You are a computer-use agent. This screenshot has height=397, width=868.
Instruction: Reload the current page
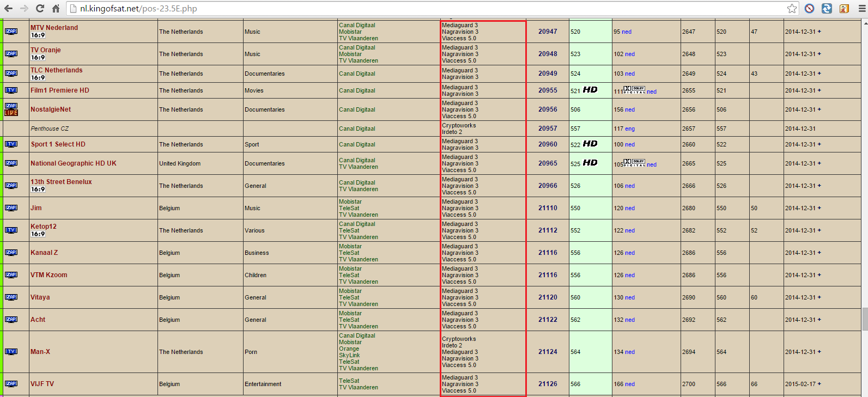(x=40, y=8)
